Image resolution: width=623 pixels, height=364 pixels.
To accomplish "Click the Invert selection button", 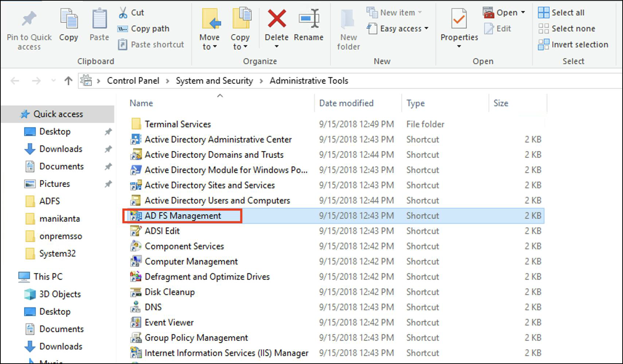I will [x=573, y=45].
